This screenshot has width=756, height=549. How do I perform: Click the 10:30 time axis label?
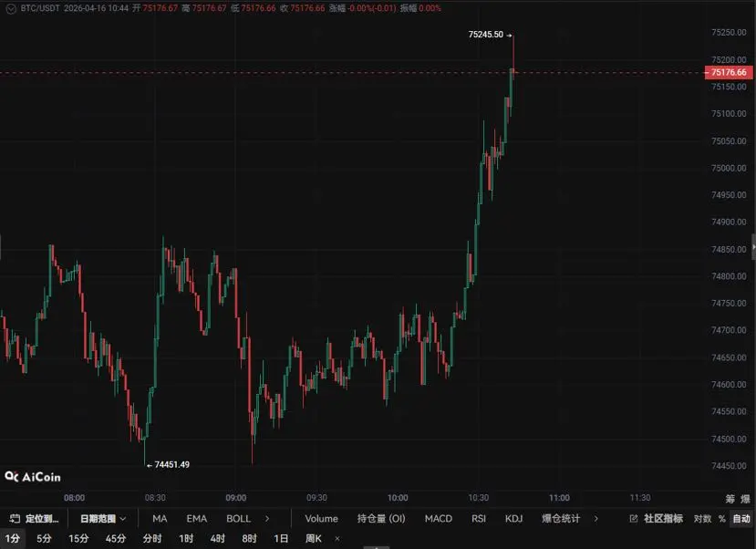(x=478, y=497)
